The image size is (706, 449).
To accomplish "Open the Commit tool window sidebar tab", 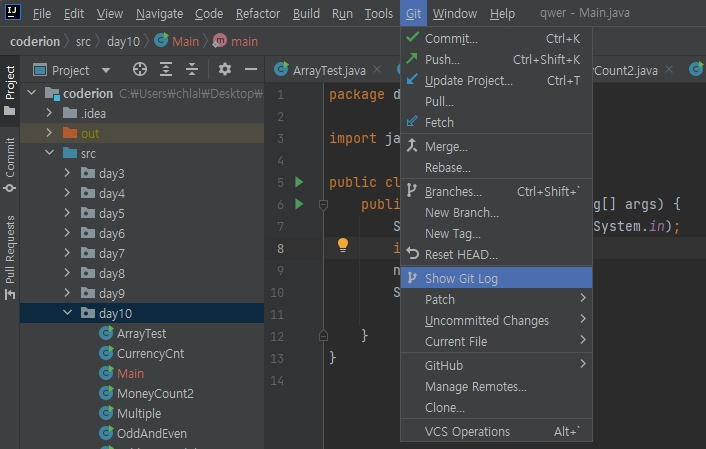I will coord(10,165).
